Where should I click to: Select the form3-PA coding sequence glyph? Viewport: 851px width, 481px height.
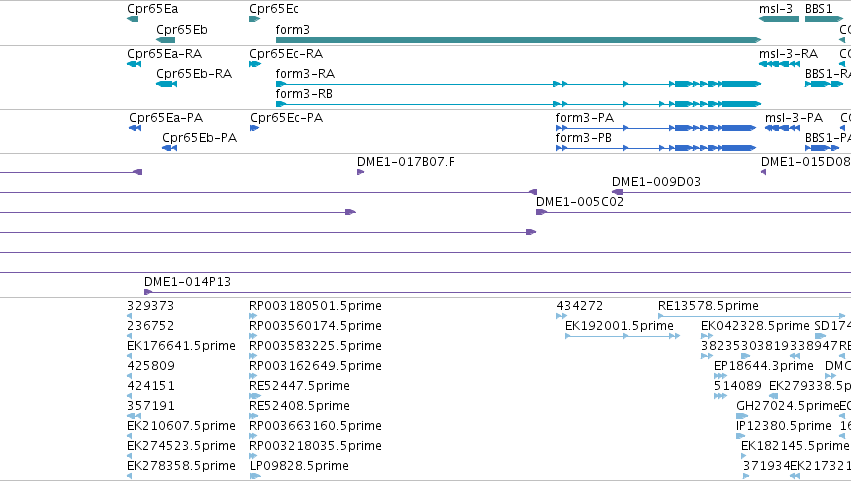coord(656,128)
